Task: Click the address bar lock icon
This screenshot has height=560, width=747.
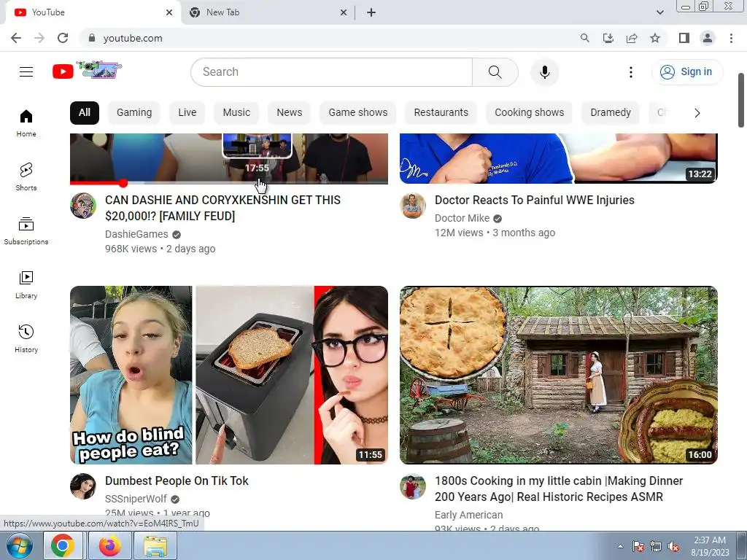Action: click(92, 38)
